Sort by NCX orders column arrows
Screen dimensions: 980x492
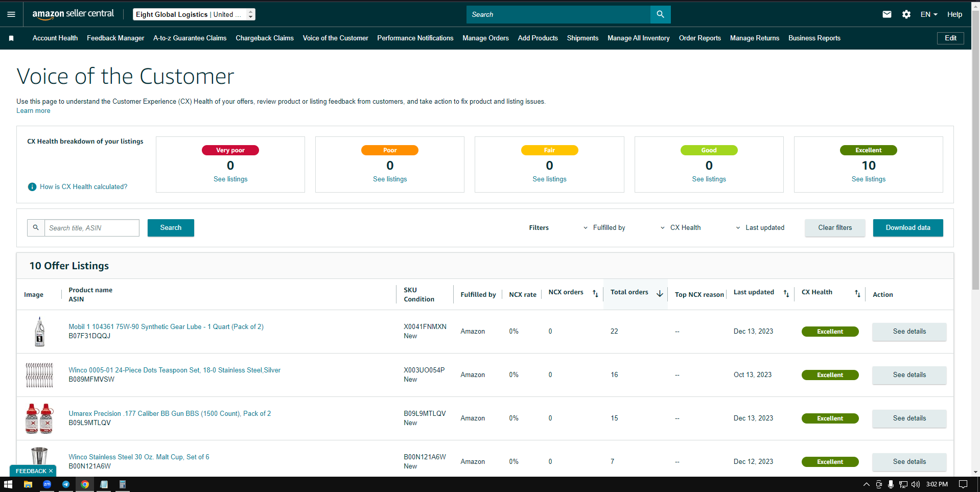(x=595, y=293)
